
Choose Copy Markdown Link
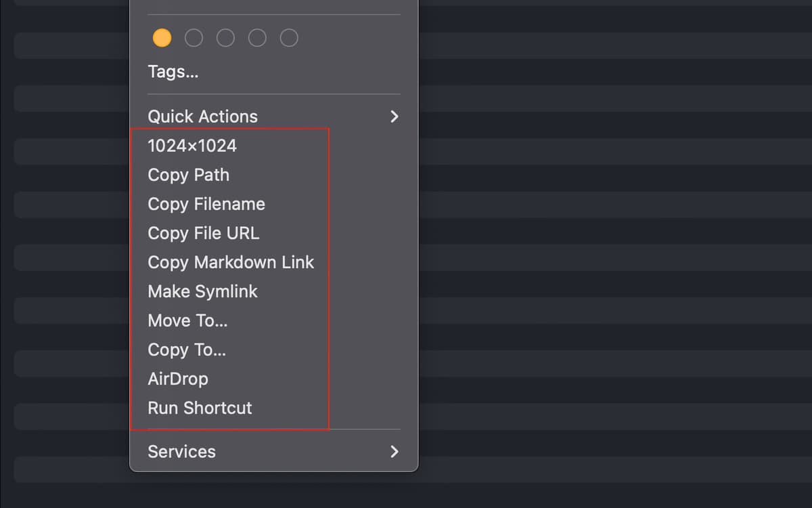(231, 262)
